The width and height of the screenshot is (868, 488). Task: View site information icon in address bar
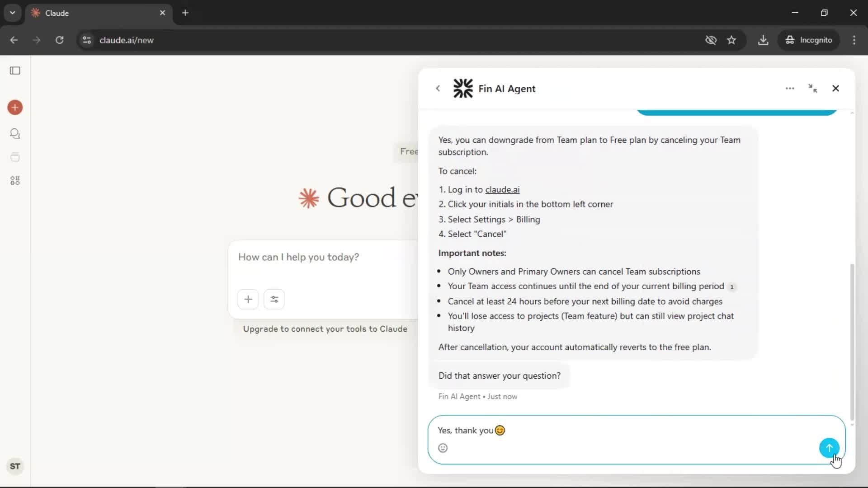[87, 40]
